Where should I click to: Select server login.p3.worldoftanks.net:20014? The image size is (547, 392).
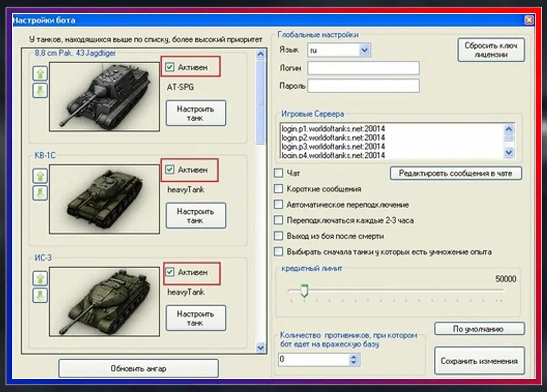333,147
